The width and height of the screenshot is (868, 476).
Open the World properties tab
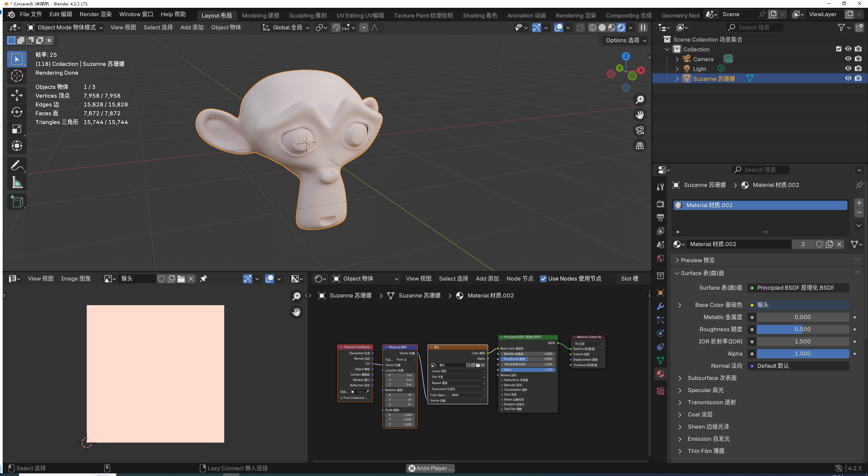[660, 259]
